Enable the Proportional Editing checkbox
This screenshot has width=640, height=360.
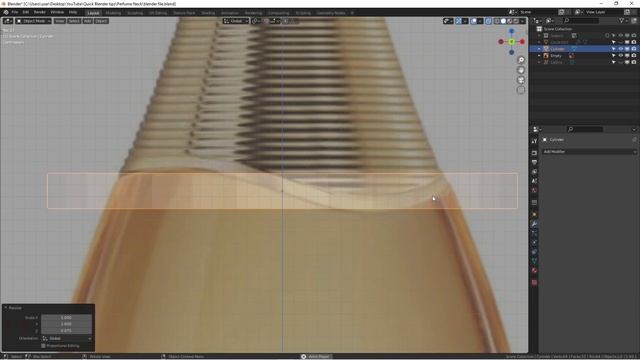(43, 346)
